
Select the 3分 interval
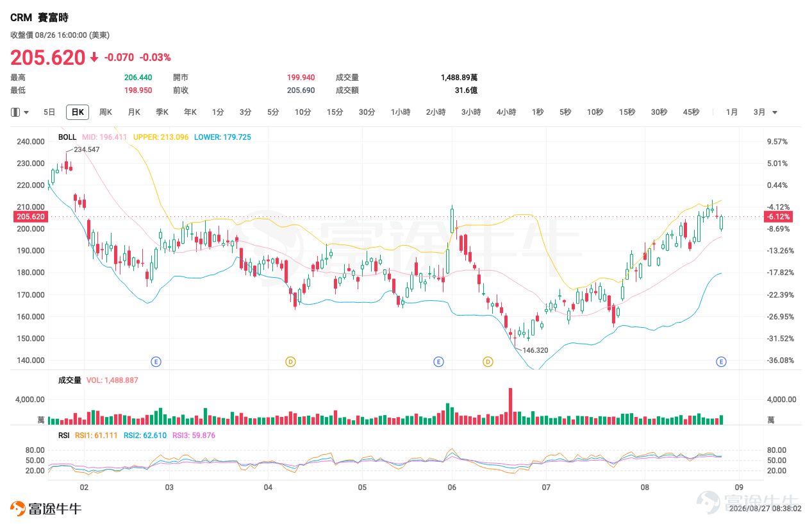tap(245, 112)
